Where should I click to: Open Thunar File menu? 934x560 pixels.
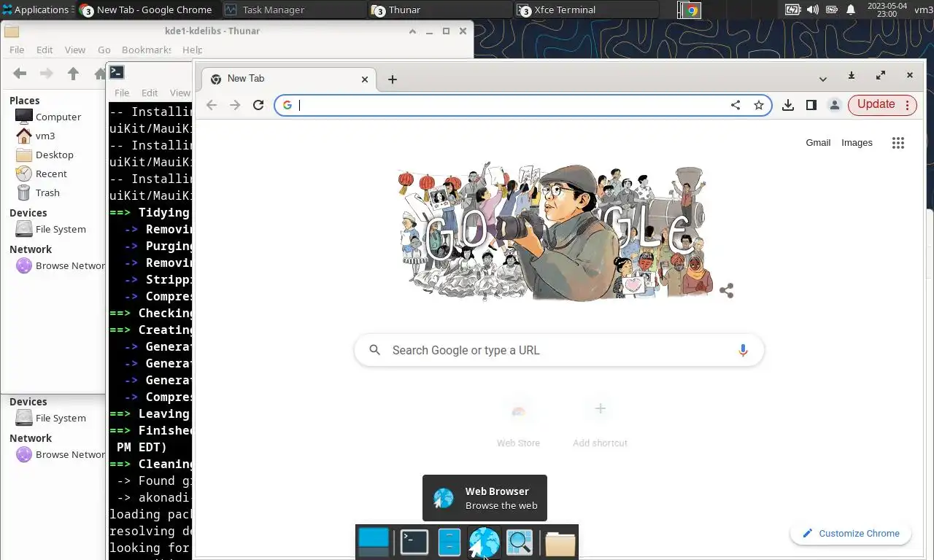pos(16,50)
